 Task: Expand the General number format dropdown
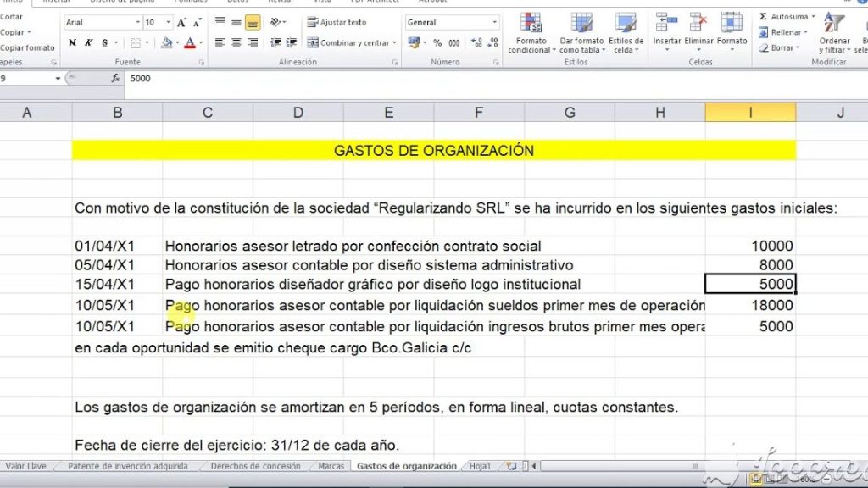pos(494,23)
